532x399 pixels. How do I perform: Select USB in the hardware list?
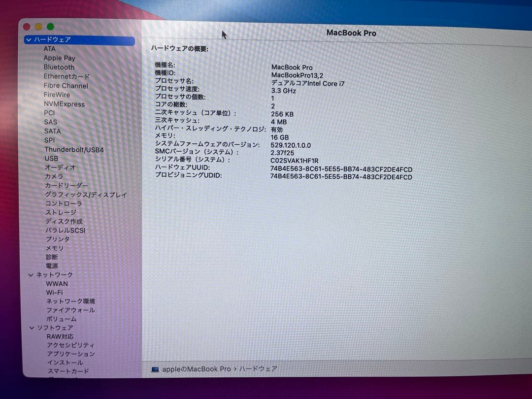51,158
